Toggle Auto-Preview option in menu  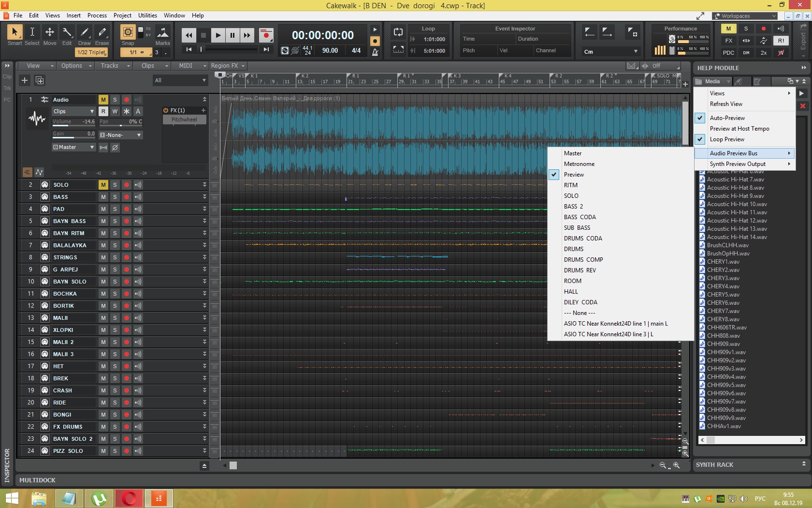click(x=727, y=118)
